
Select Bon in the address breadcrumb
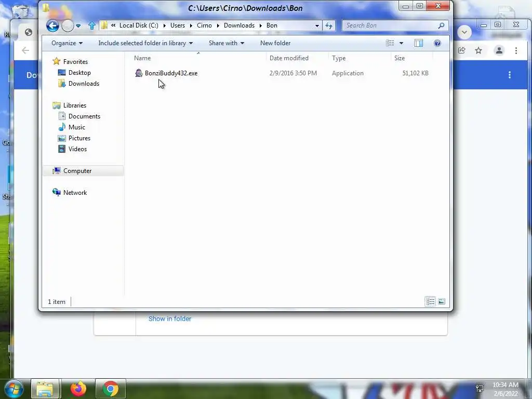[x=272, y=25]
